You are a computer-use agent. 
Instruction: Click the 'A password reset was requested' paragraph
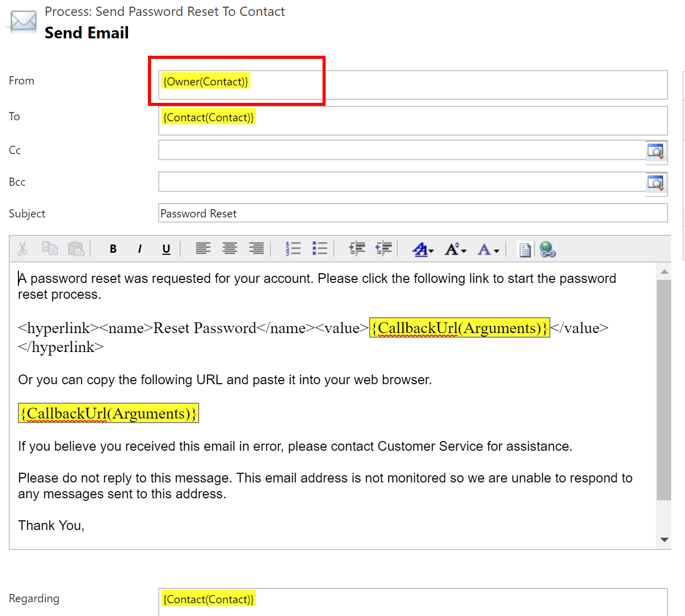click(317, 286)
